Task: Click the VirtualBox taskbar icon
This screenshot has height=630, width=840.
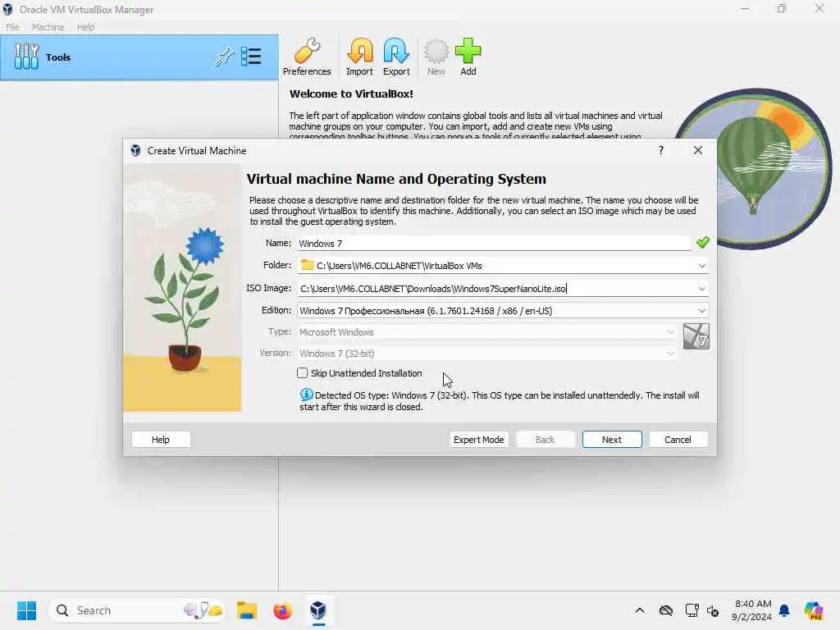Action: click(318, 610)
